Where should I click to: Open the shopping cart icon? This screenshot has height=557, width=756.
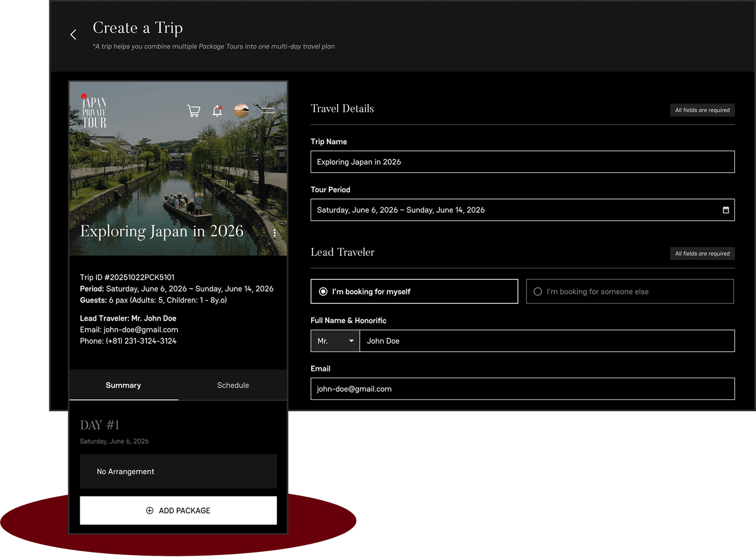click(194, 111)
